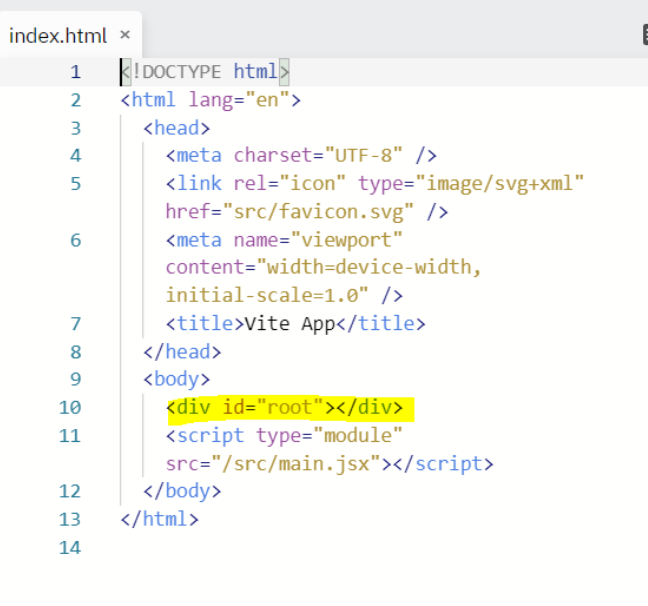Screen dimensions: 648x606
Task: Click the meta charset="UTF-8" line
Action: click(301, 156)
